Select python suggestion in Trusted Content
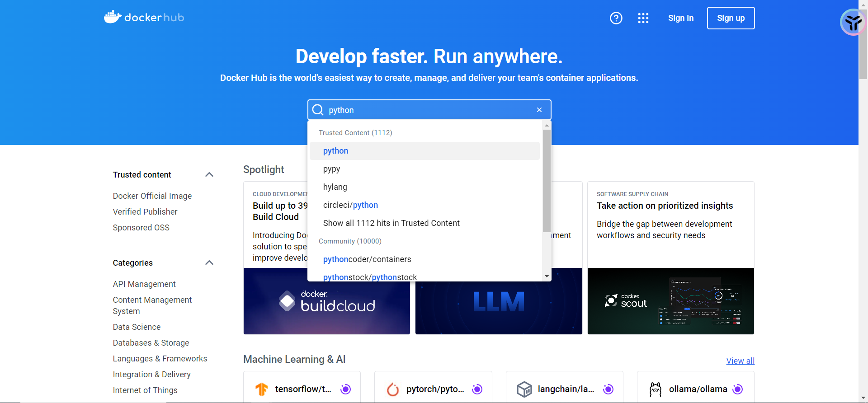Viewport: 868px width, 403px height. click(x=425, y=151)
